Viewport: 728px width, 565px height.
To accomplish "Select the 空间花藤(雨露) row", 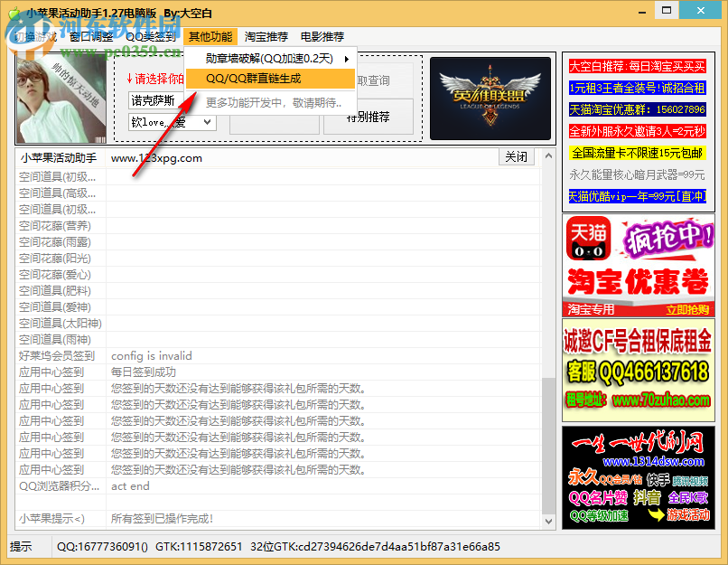I will coord(278,242).
